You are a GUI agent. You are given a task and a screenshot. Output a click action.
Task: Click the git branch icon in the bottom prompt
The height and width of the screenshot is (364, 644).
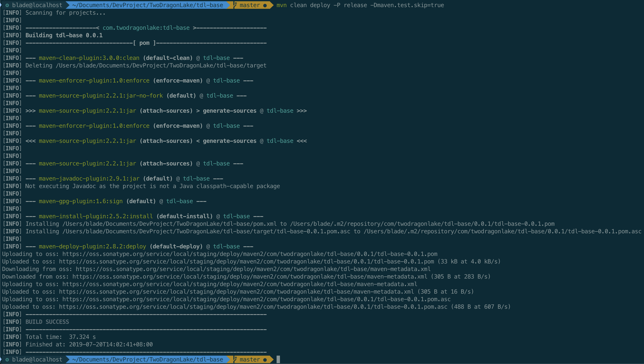click(235, 359)
